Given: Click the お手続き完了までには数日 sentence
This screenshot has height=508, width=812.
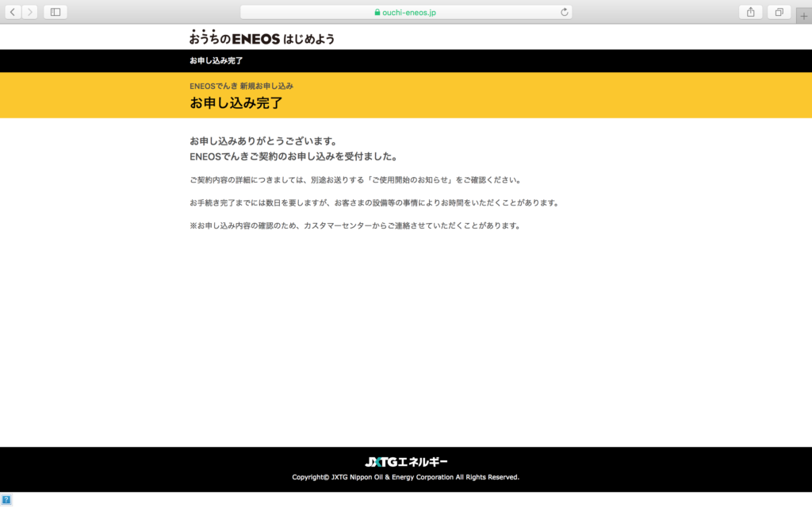Looking at the screenshot, I should (x=375, y=202).
